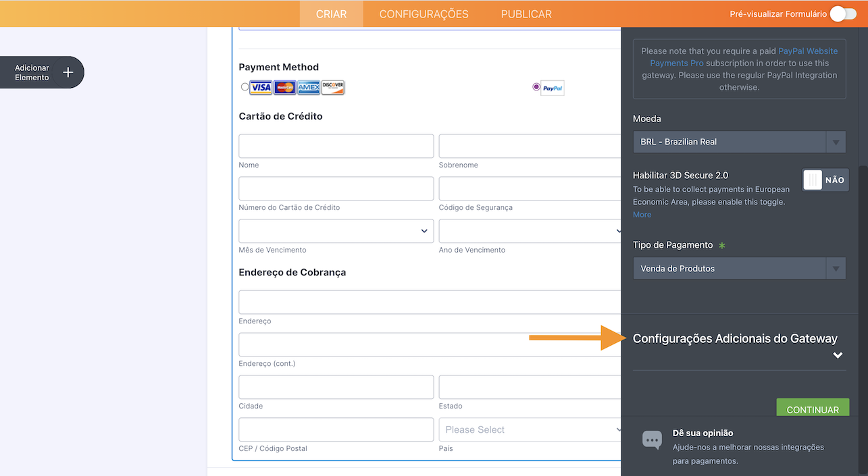Screen dimensions: 868x476
Task: Click the Nome input field
Action: tap(336, 146)
